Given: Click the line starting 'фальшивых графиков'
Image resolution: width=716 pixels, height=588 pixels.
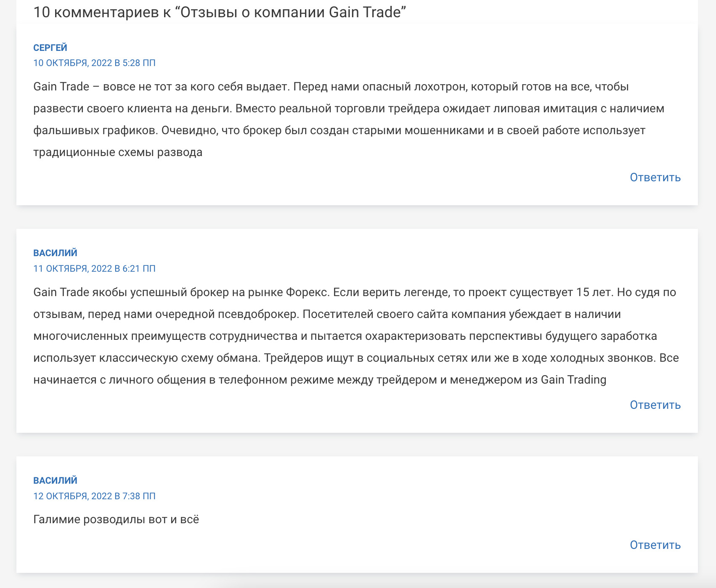Looking at the screenshot, I should [x=339, y=130].
